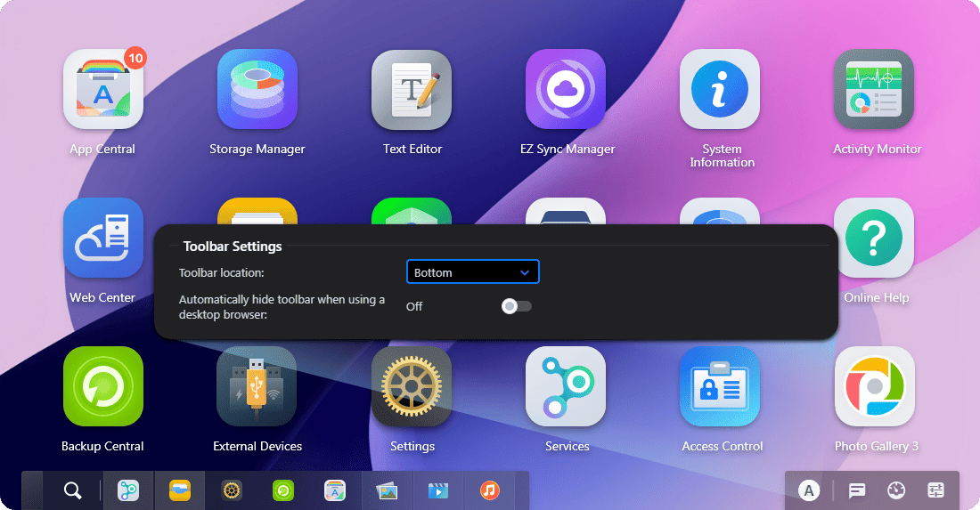980x510 pixels.
Task: Open Online Help app
Action: tap(874, 238)
